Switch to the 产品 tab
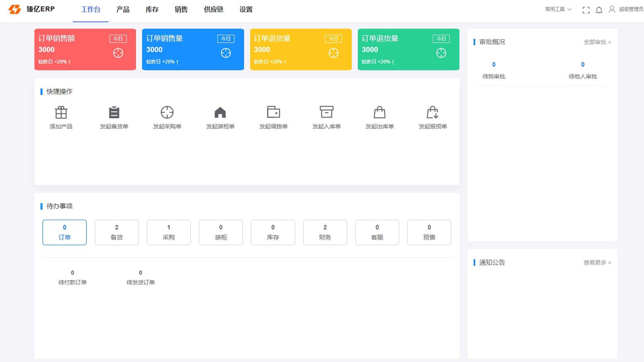The image size is (644, 362). point(123,10)
